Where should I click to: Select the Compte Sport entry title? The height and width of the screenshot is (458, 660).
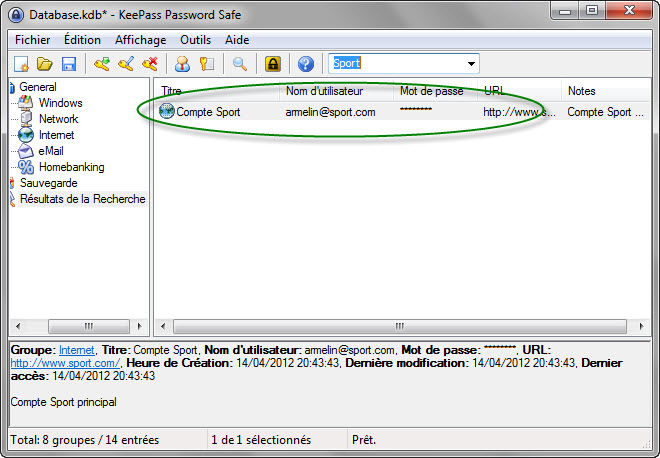click(208, 112)
